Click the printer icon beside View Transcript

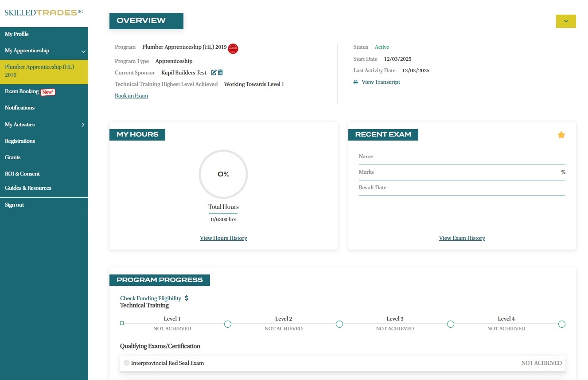tap(355, 82)
